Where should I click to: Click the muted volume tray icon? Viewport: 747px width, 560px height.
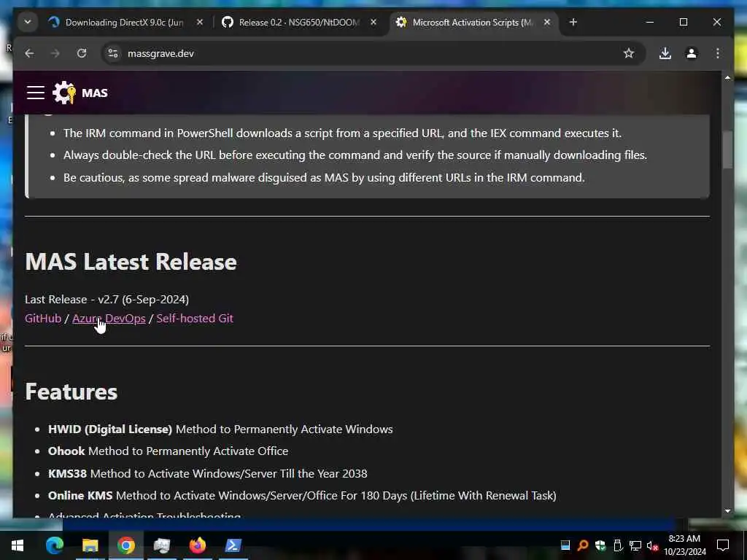coord(652,545)
